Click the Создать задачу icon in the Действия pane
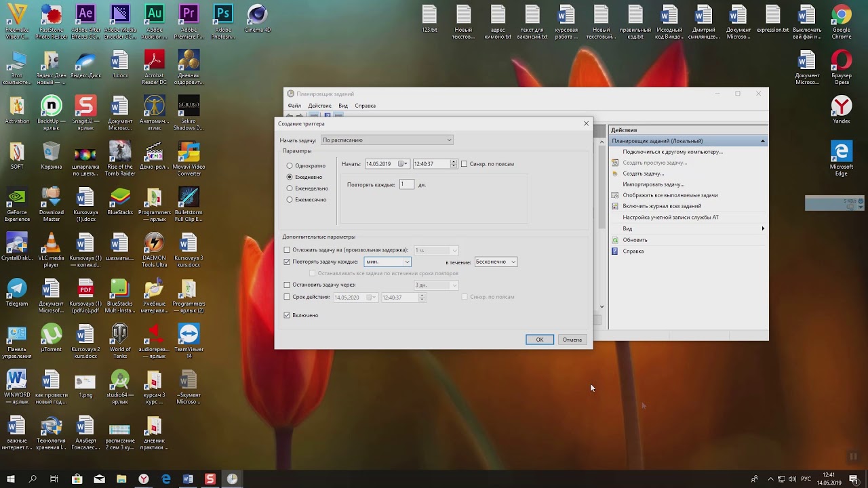The height and width of the screenshot is (488, 868). [615, 174]
